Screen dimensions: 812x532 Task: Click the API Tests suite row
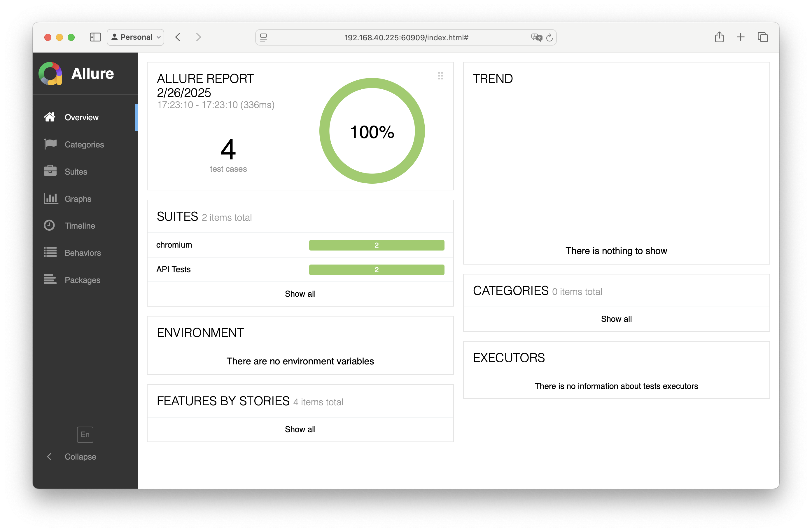tap(173, 269)
